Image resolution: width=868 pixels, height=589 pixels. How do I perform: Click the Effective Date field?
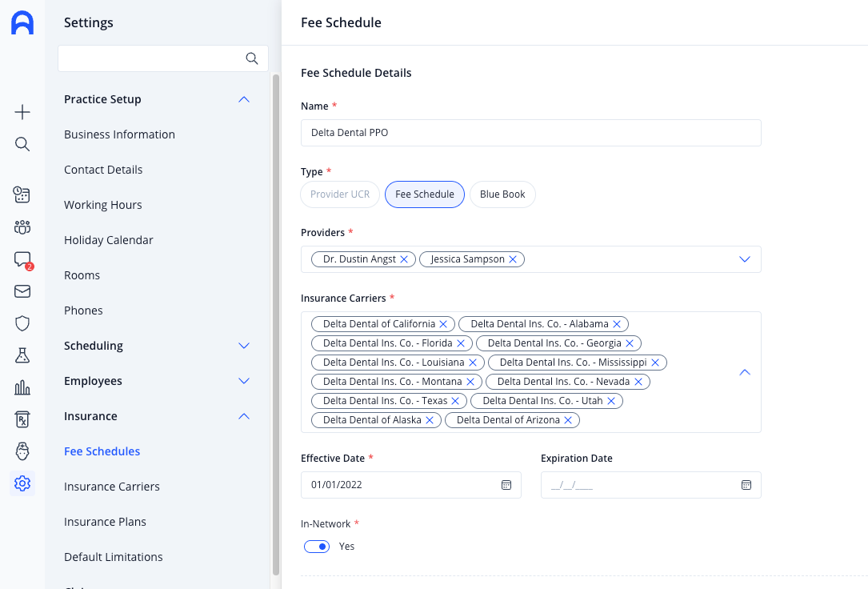pyautogui.click(x=410, y=485)
